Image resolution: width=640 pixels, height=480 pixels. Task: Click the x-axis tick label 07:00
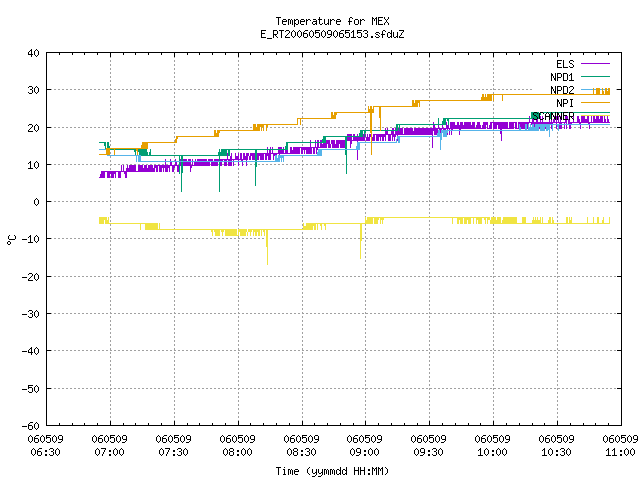point(110,452)
